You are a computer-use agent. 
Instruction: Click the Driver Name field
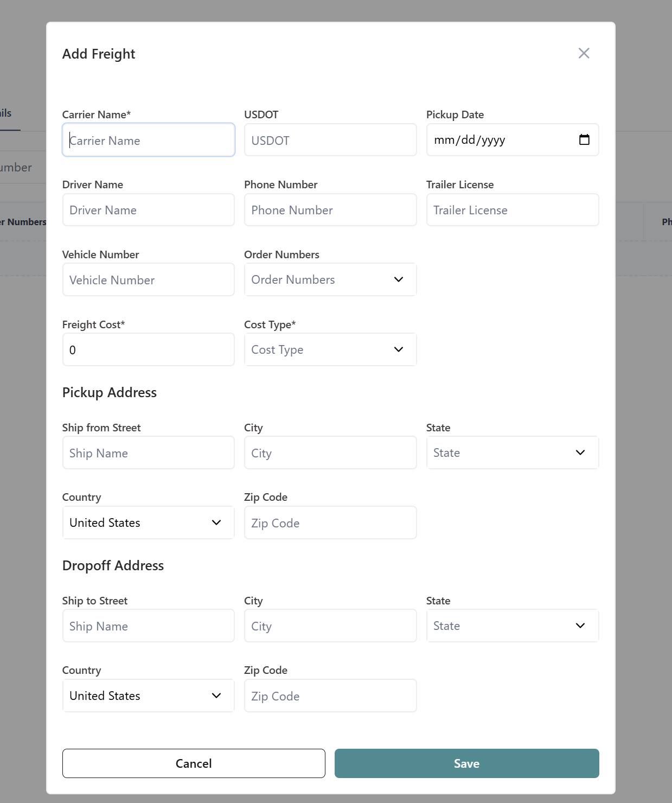click(x=148, y=209)
